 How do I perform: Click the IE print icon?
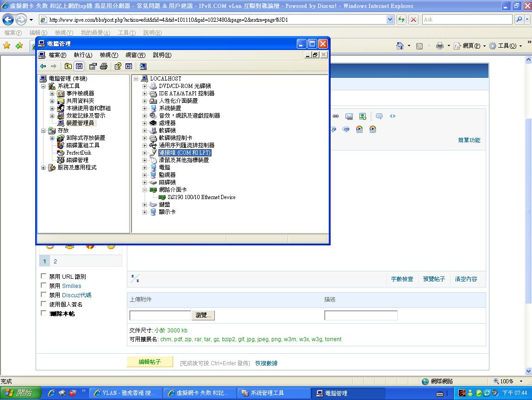pos(440,46)
